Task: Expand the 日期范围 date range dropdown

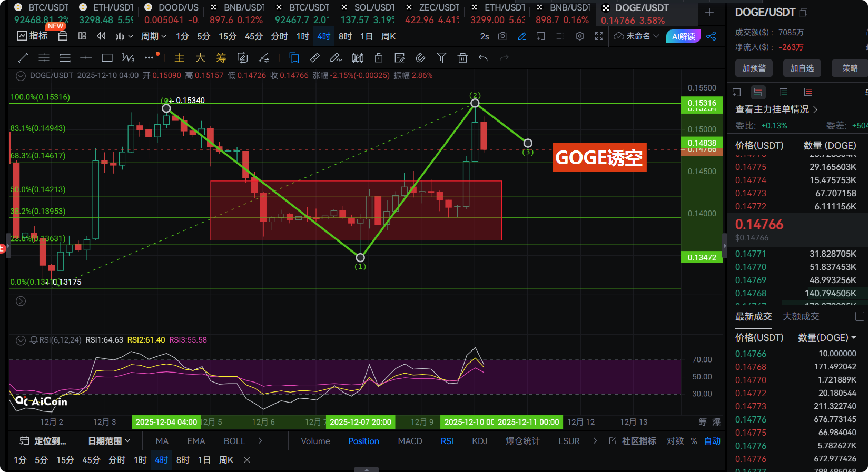Action: (x=109, y=441)
